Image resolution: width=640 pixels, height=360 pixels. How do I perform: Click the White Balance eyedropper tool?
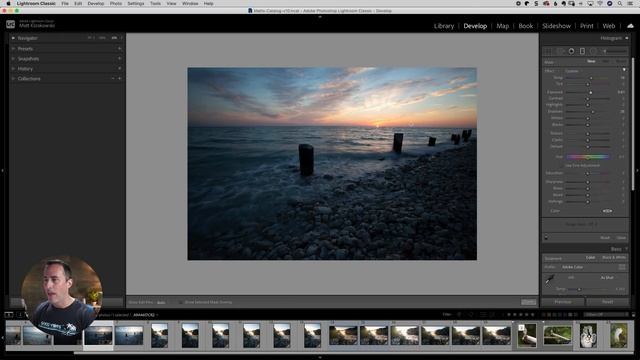pyautogui.click(x=550, y=280)
